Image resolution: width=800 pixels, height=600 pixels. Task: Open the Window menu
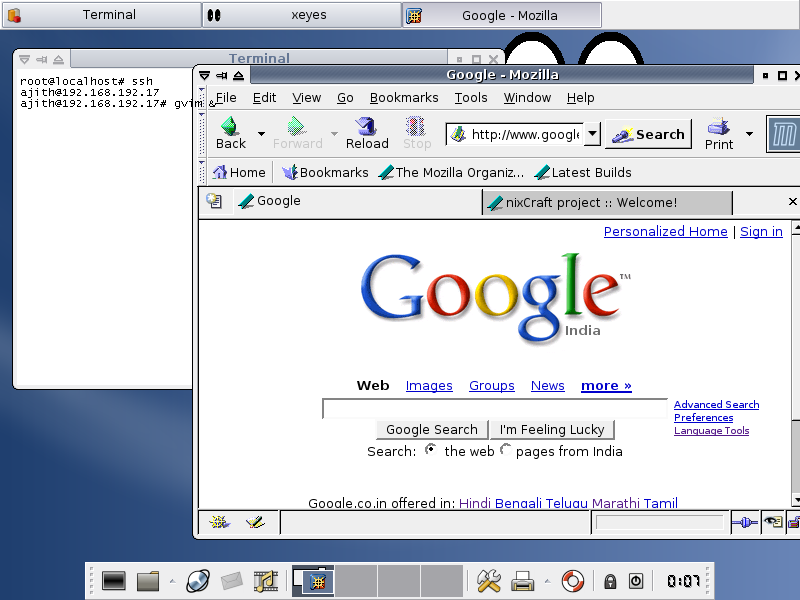pos(527,97)
